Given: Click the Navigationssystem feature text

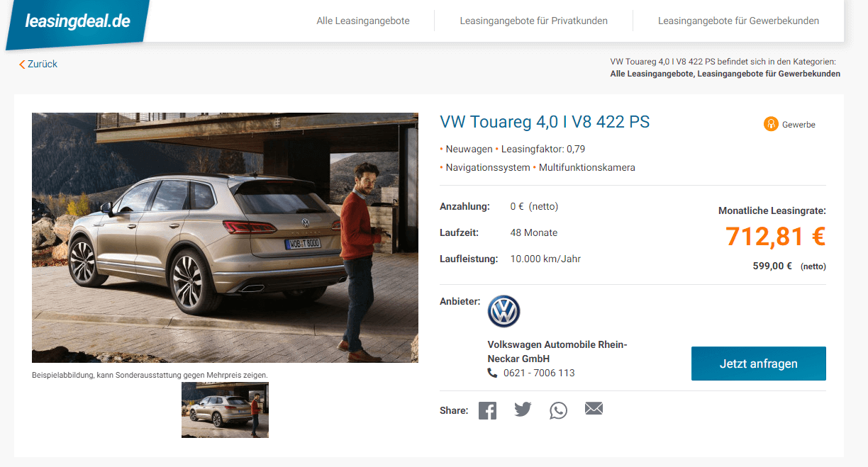Looking at the screenshot, I should [488, 167].
